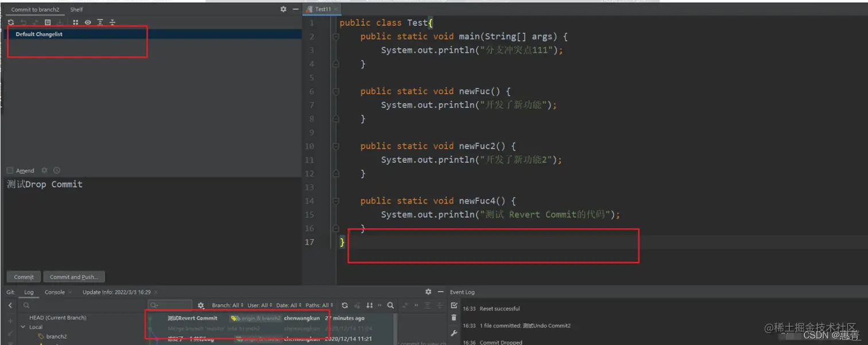
Task: Place the cursor on code line 17
Action: pyautogui.click(x=603, y=242)
